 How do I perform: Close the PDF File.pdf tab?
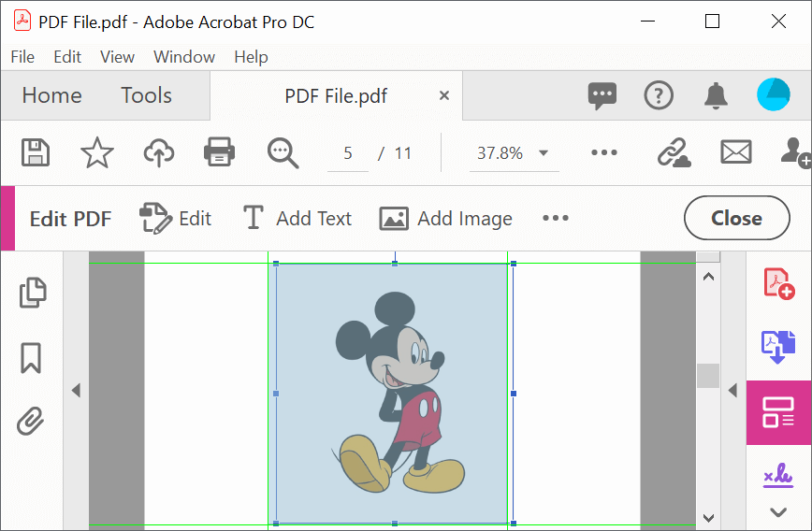pos(443,95)
